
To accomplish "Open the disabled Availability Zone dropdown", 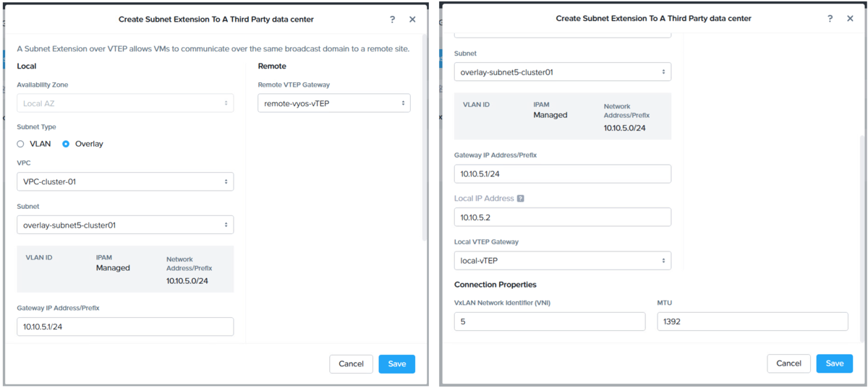I will click(125, 103).
